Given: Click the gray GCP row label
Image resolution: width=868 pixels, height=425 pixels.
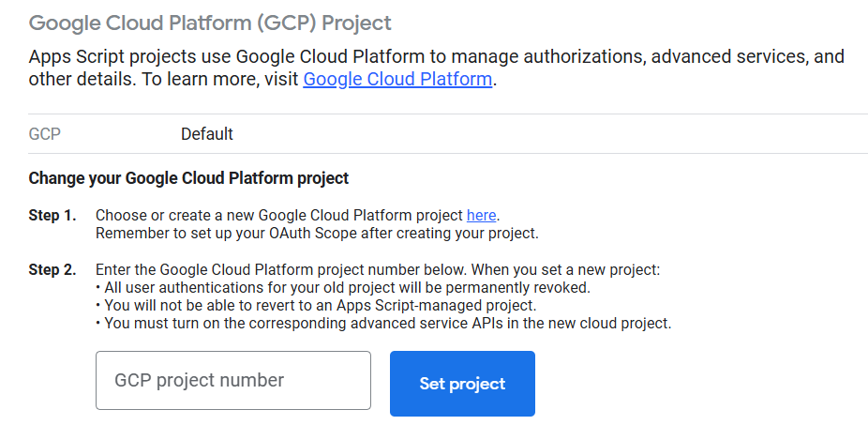Looking at the screenshot, I should (x=44, y=134).
